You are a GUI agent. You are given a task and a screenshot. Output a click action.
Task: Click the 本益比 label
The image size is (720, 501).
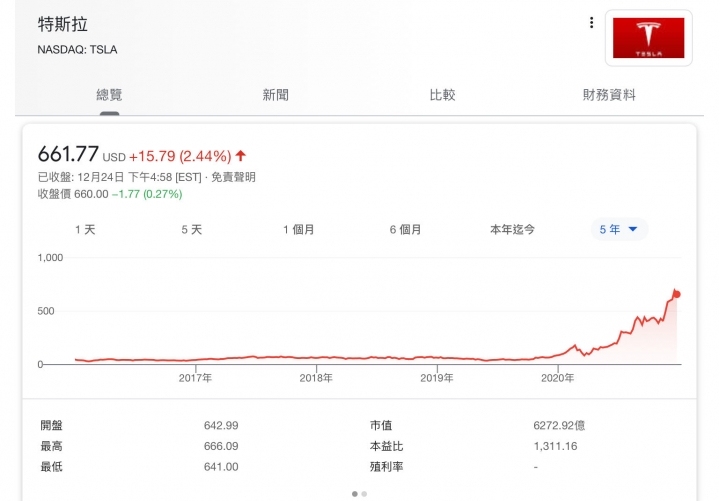pos(386,446)
